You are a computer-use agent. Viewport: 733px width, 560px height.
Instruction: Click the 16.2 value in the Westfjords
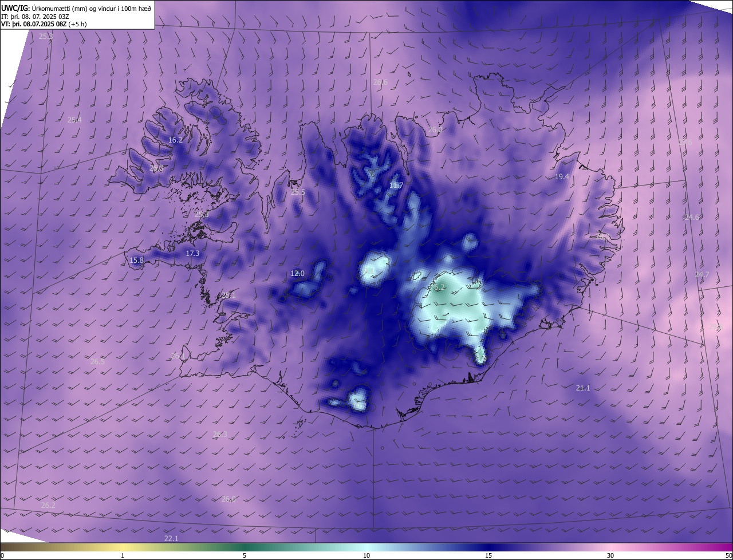coord(175,140)
